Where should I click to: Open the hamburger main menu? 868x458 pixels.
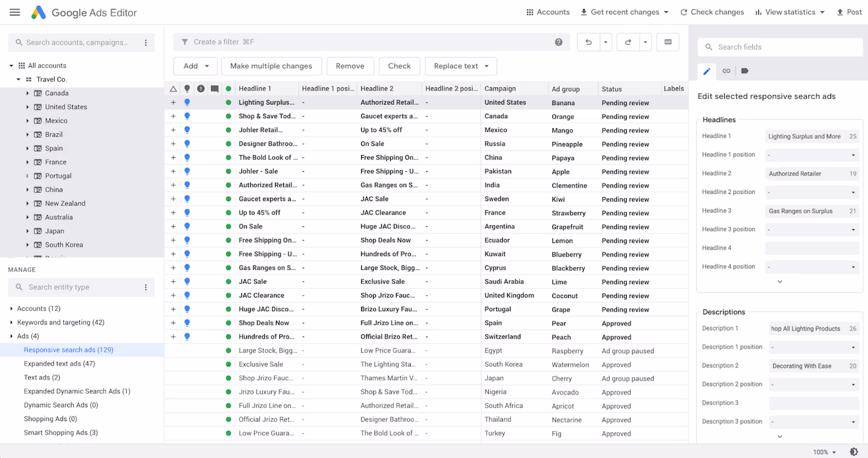[x=15, y=12]
